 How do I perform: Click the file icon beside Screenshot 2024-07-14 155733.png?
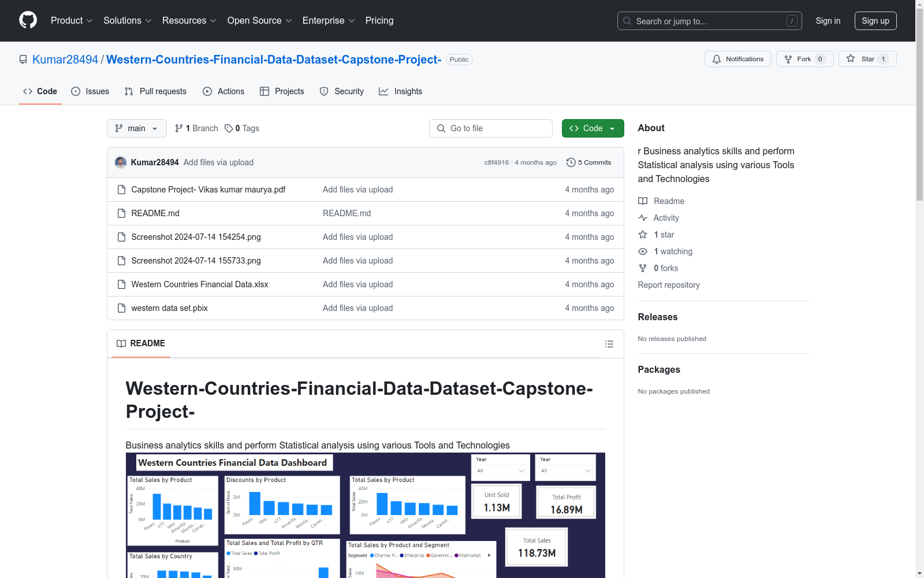pyautogui.click(x=121, y=261)
